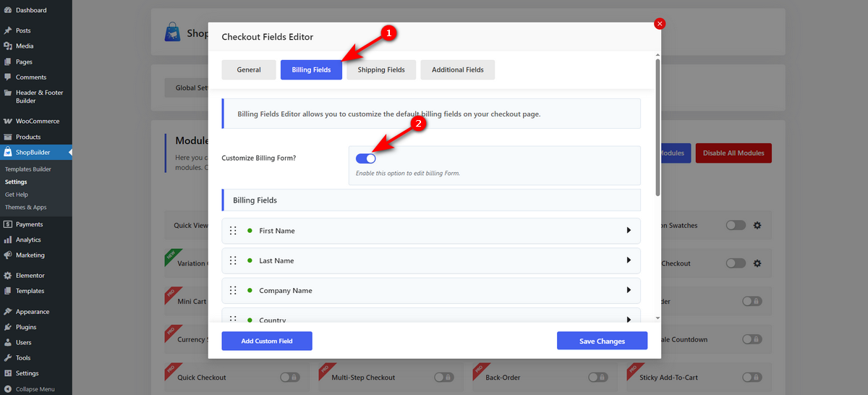Switch to the Billing Fields tab

coord(311,69)
